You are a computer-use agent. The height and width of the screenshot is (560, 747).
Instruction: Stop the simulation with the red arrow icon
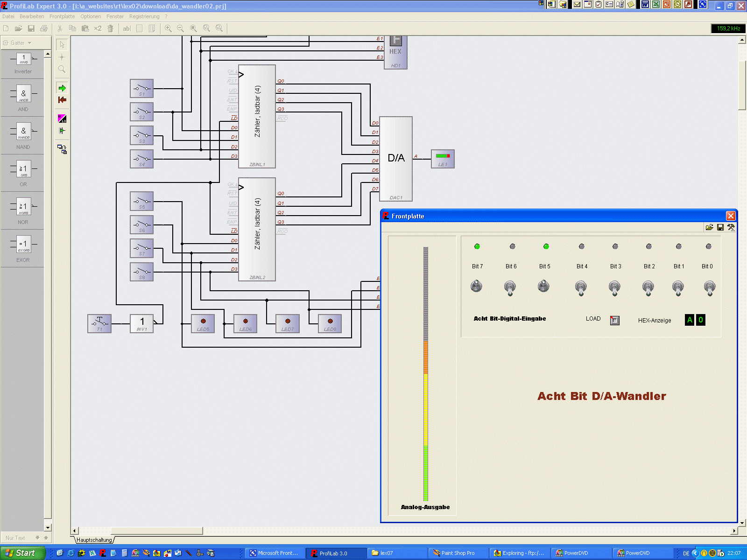pyautogui.click(x=62, y=100)
